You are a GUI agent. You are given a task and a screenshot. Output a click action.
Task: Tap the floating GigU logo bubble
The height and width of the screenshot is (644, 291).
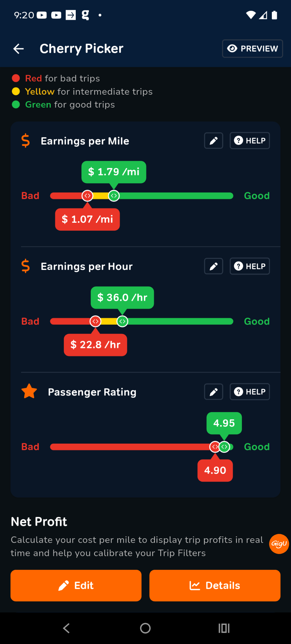[279, 544]
